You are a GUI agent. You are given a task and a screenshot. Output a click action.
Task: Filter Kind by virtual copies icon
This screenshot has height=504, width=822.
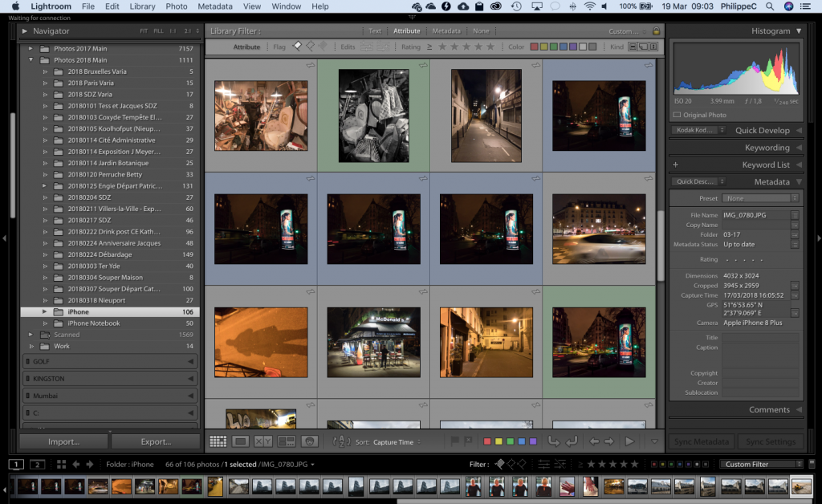click(643, 47)
